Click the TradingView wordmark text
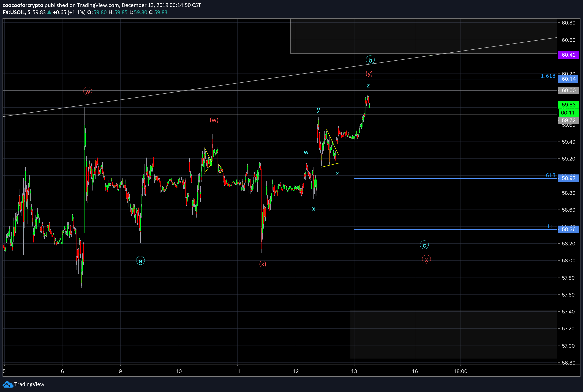The image size is (583, 392). click(x=29, y=384)
